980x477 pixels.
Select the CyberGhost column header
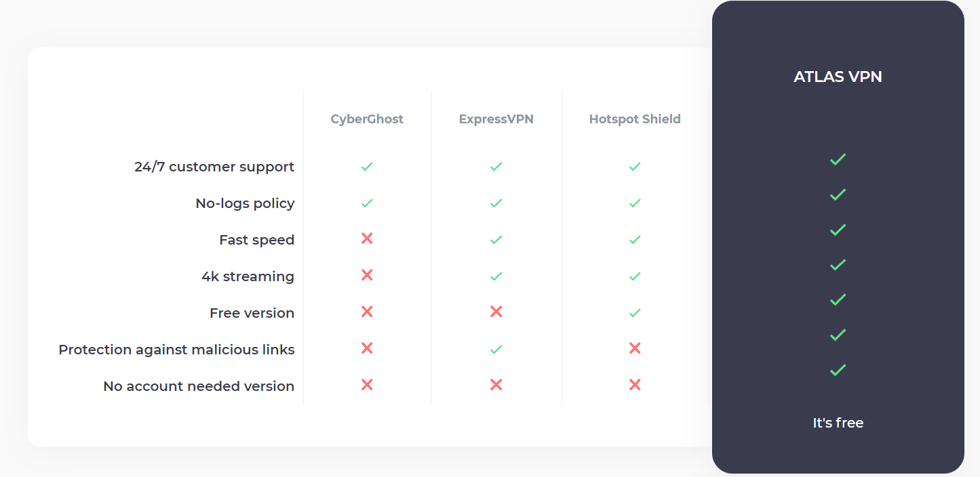pyautogui.click(x=367, y=119)
